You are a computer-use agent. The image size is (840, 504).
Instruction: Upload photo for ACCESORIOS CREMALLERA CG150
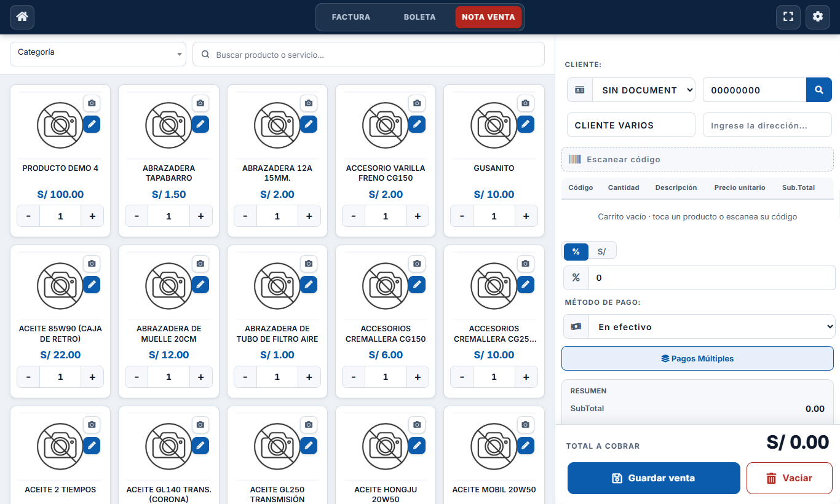click(417, 264)
